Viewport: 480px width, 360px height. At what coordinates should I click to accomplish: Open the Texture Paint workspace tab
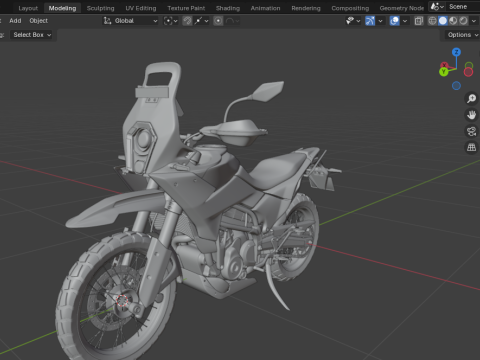pyautogui.click(x=186, y=8)
